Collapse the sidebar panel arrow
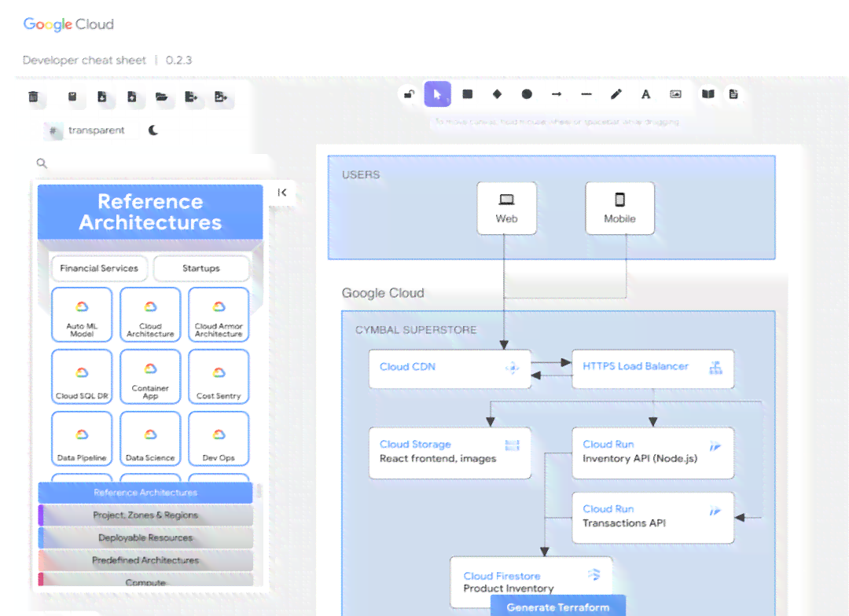Viewport: 849px width, 616px height. coord(282,192)
